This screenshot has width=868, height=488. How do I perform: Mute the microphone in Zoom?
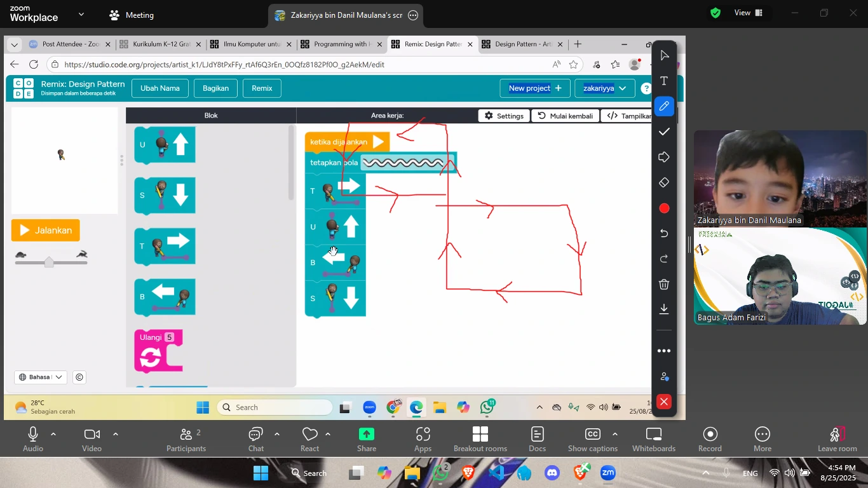[32, 438]
